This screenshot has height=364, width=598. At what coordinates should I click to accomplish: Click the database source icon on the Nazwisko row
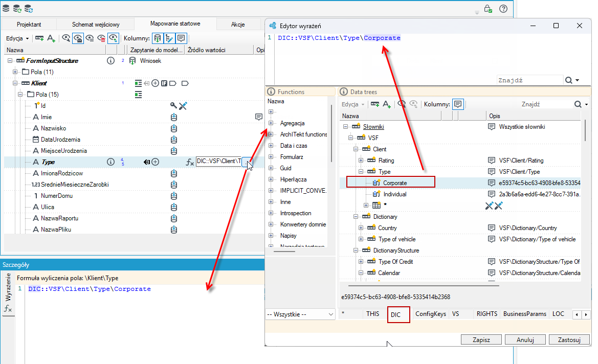pos(174,128)
